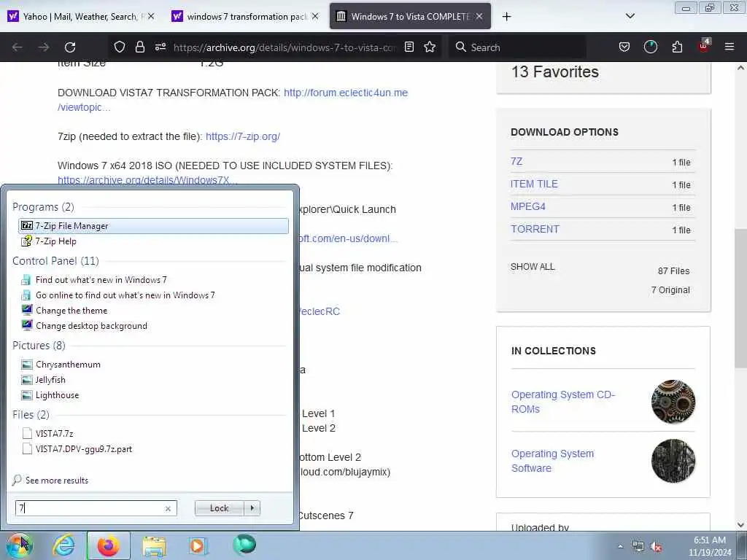Expand the shutdown options arrow beside Lock
The width and height of the screenshot is (747, 560).
(252, 508)
